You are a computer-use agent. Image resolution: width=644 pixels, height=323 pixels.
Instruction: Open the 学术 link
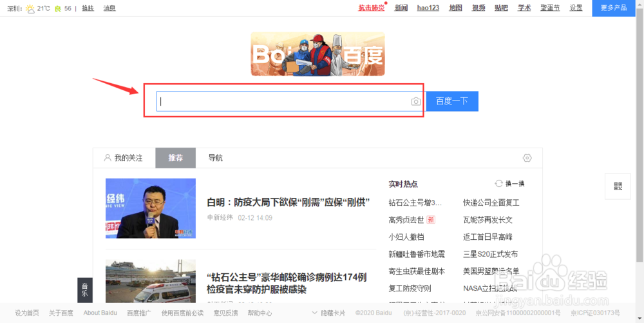[524, 8]
